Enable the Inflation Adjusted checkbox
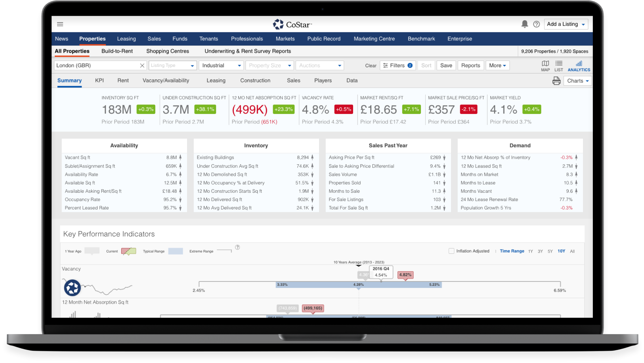This screenshot has height=363, width=644. click(451, 251)
